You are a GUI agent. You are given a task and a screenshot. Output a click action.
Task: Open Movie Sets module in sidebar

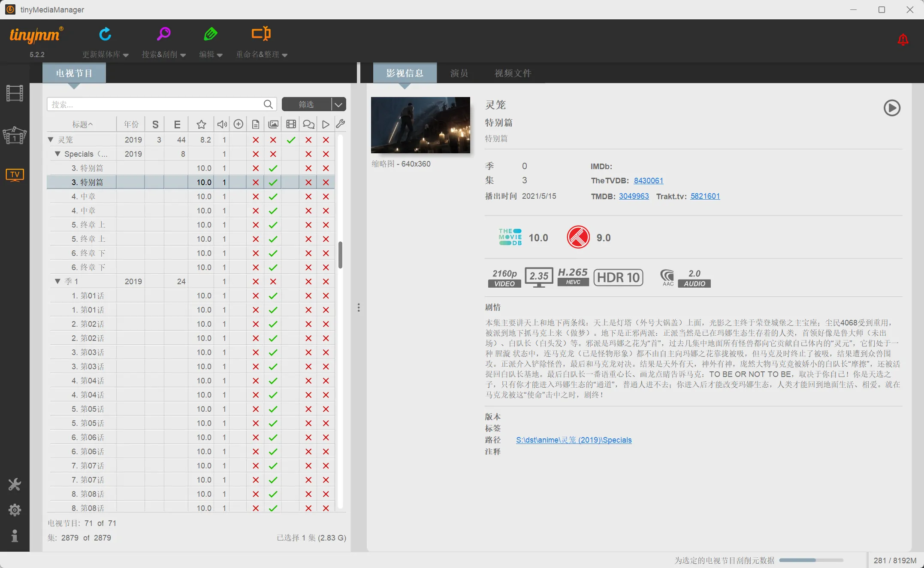click(x=15, y=136)
